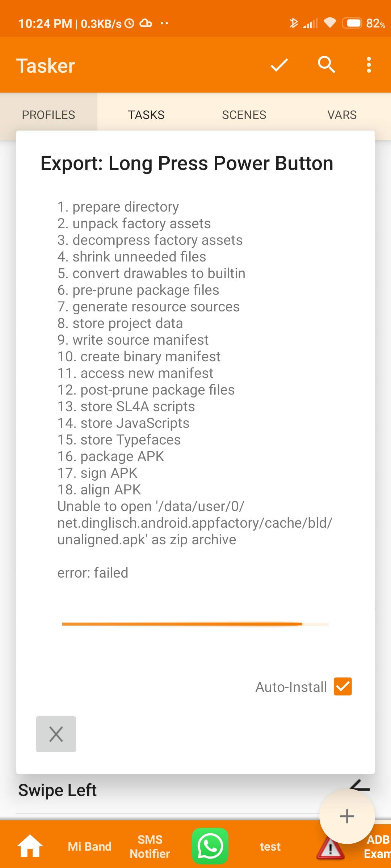This screenshot has width=391, height=868.
Task: Tap the battery status icon
Action: click(352, 24)
